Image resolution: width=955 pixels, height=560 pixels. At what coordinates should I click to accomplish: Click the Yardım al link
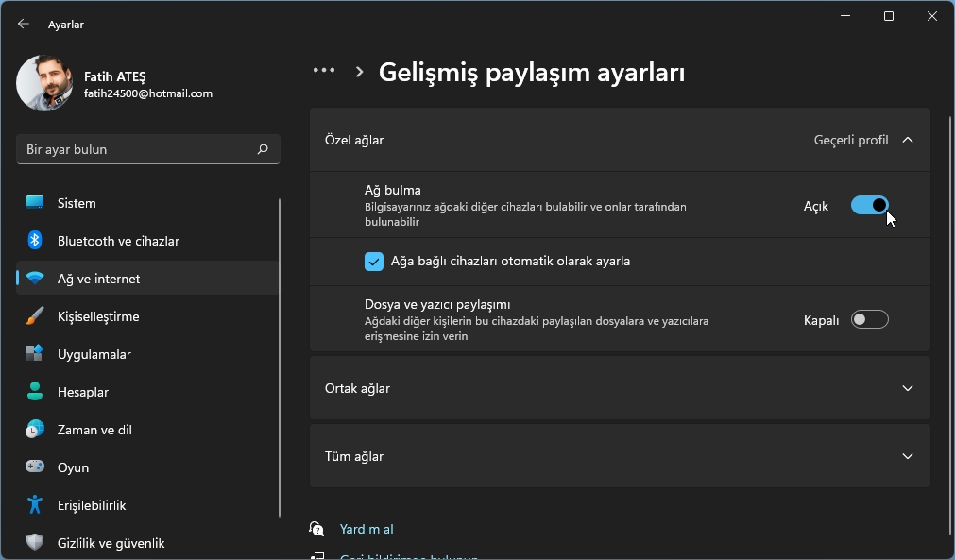click(367, 529)
